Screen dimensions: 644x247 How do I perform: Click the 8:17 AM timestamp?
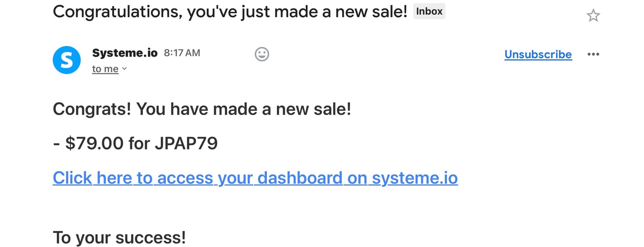click(182, 53)
